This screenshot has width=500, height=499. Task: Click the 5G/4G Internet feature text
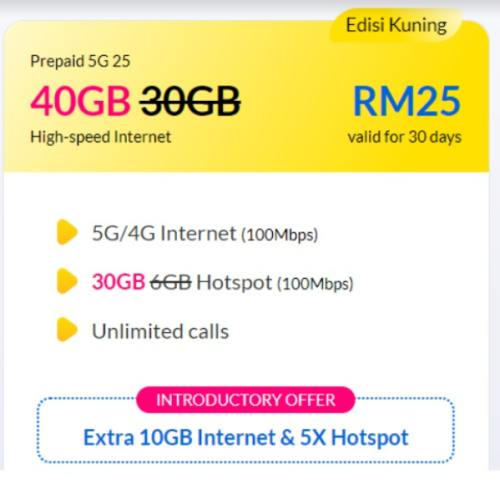(164, 233)
